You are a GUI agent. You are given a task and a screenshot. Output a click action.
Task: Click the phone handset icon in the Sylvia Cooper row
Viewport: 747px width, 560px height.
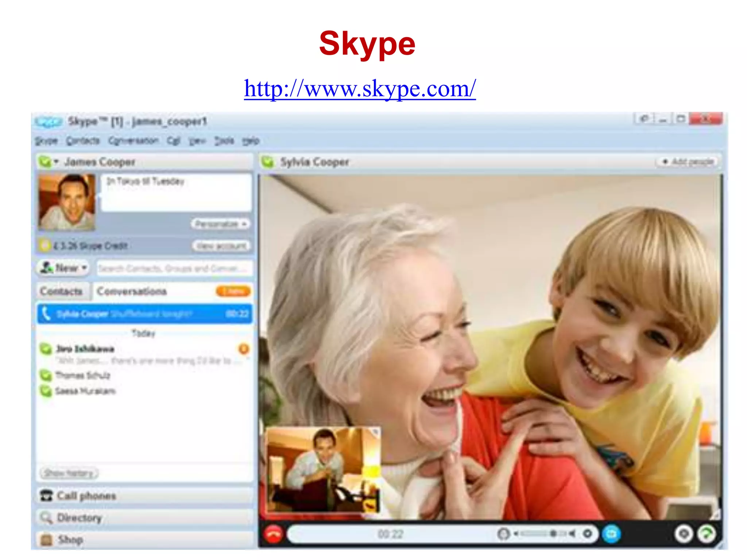[46, 314]
